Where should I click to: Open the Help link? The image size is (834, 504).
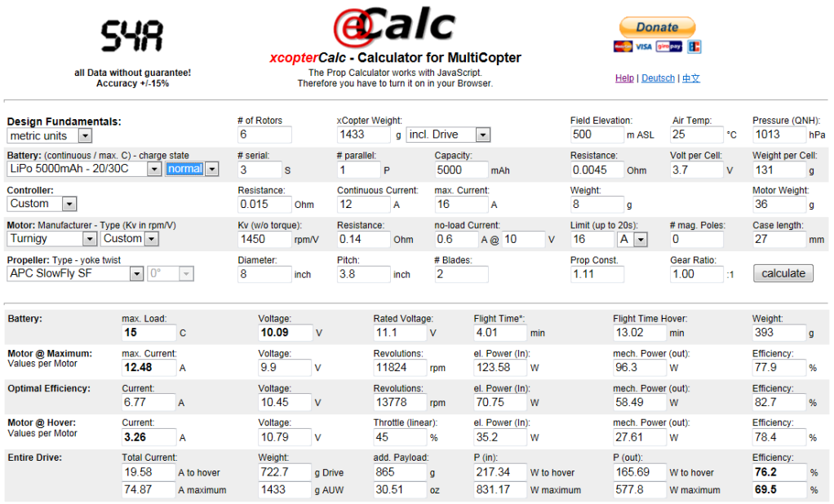point(624,78)
